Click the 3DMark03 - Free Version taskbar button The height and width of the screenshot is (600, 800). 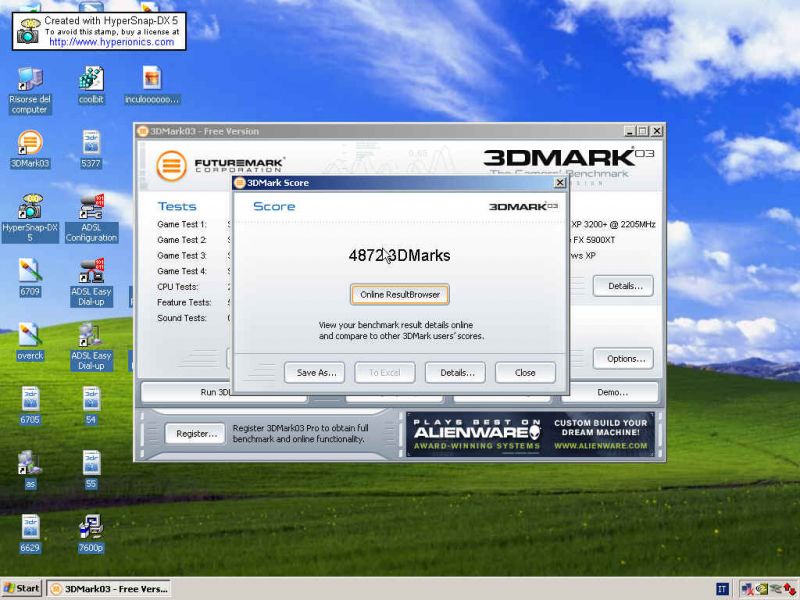(109, 589)
